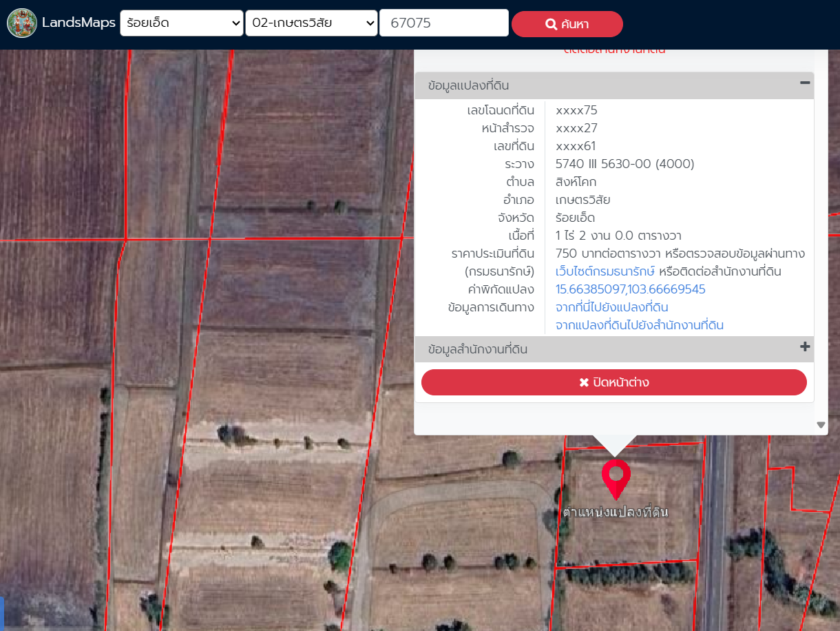Viewport: 840px width, 631px height.
Task: Click the deed number field containing 67075
Action: coord(443,23)
